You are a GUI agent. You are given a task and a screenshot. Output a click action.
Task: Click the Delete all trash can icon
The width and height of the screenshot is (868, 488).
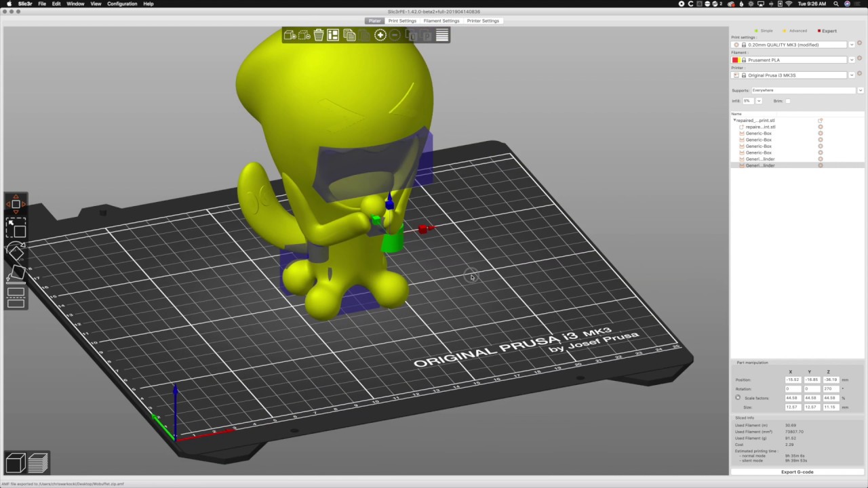[x=319, y=35]
